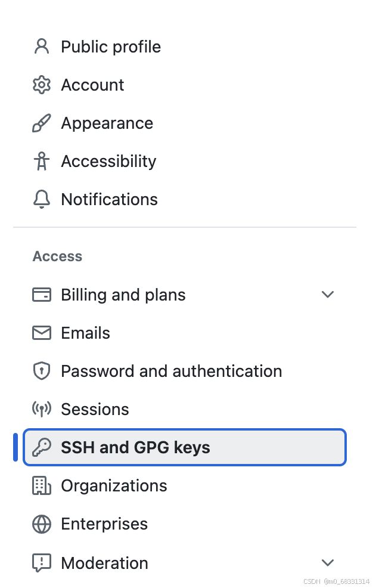The image size is (379, 588).
Task: Click the bell icon for Notifications
Action: pos(42,199)
